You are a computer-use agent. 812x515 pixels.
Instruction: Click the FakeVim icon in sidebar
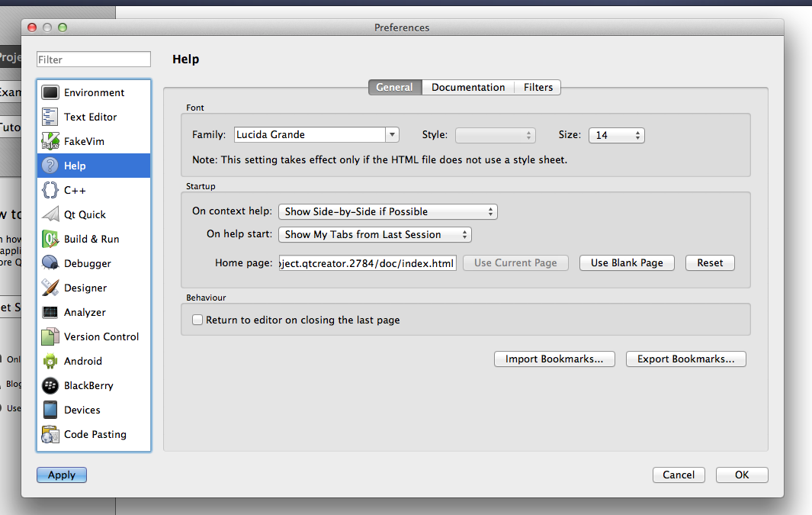coord(50,141)
